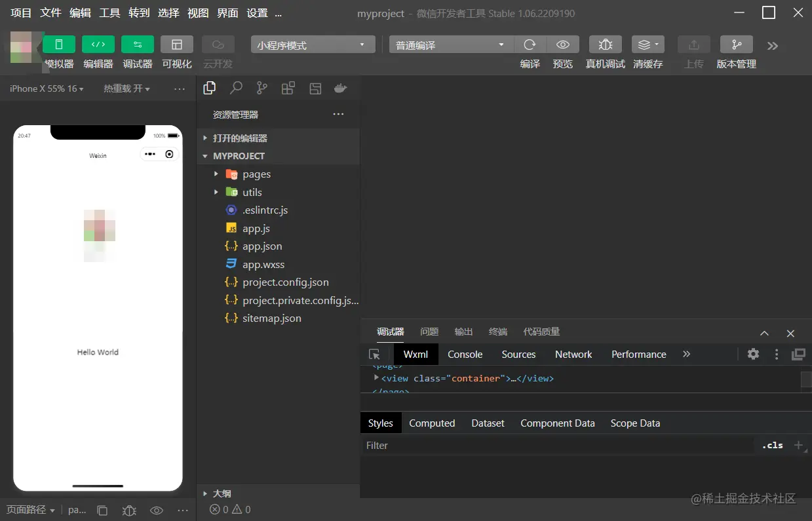Toggle the simulator panel button
Image resolution: width=812 pixels, height=521 pixels.
tap(59, 45)
